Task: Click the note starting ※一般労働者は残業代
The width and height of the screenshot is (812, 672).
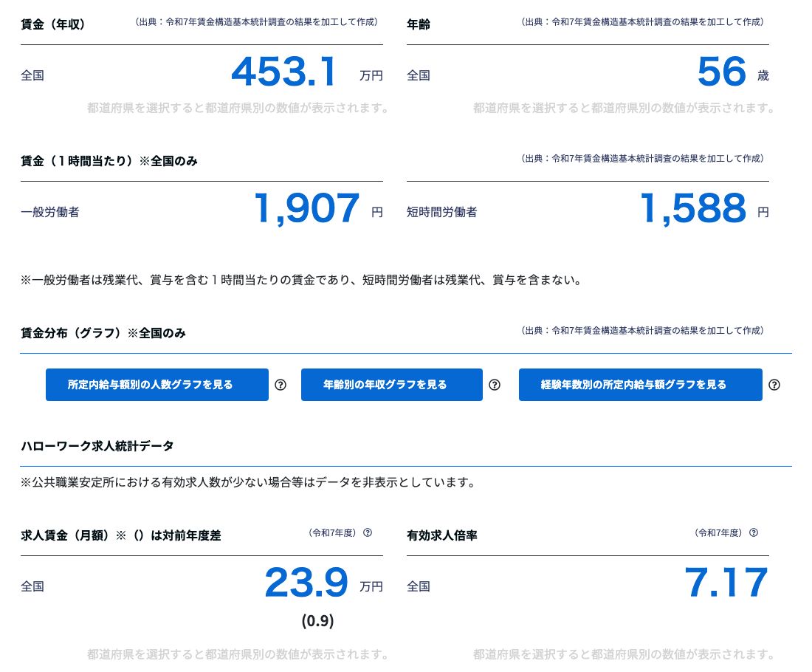Action: coord(301,280)
